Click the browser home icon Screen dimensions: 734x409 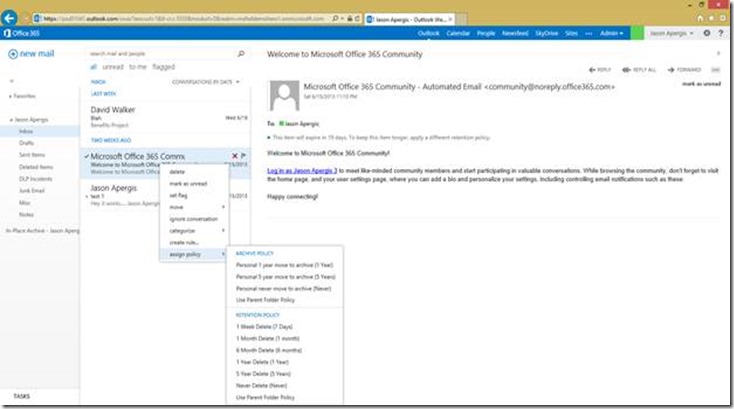point(700,18)
